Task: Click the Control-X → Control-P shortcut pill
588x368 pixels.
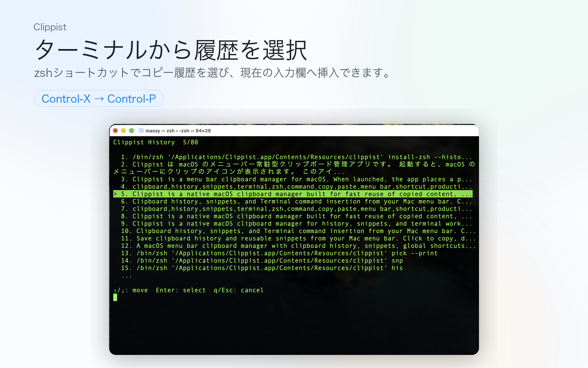Action: pyautogui.click(x=99, y=99)
